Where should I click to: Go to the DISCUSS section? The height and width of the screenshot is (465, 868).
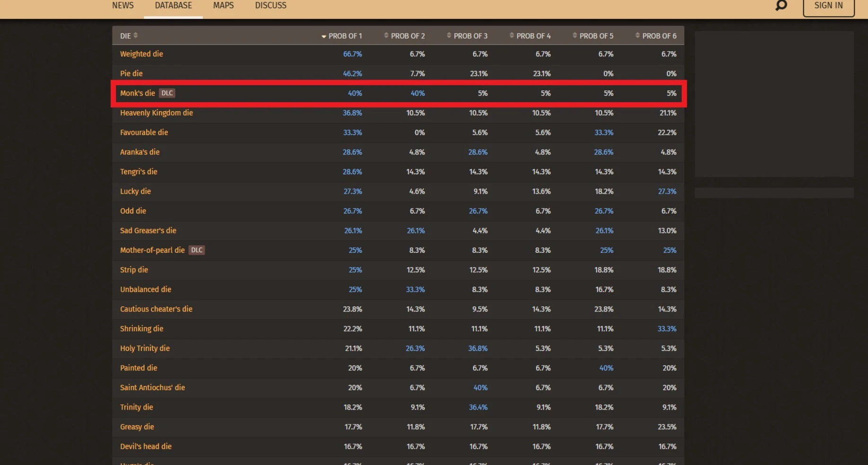tap(271, 6)
